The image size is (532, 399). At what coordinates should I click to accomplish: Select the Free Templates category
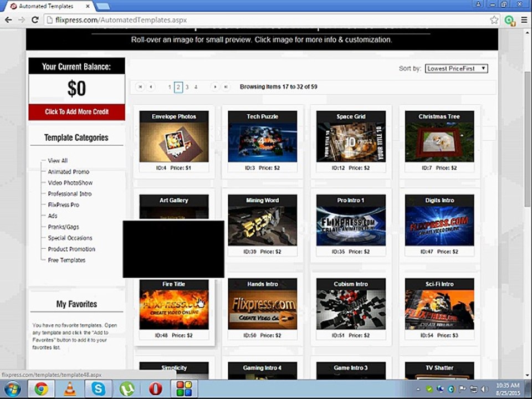pyautogui.click(x=66, y=260)
